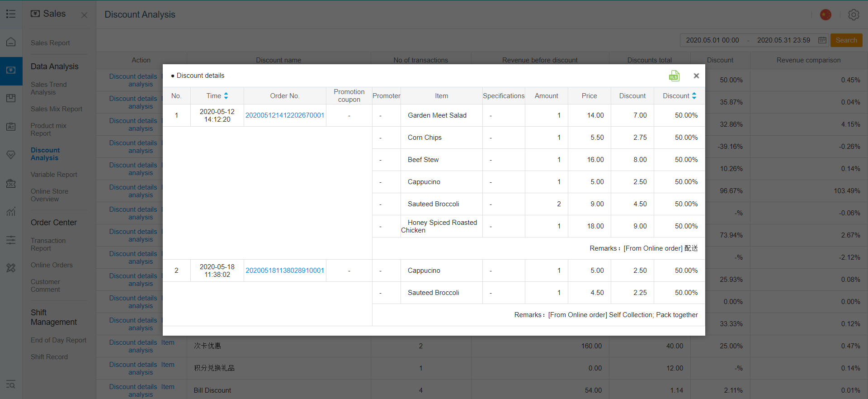Open order 20200518113802891​0001
Screen dimensions: 868x399
coord(285,271)
